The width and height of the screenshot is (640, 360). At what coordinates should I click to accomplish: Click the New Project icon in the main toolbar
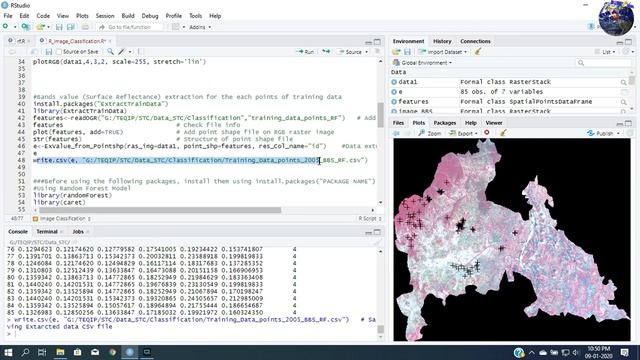coord(26,27)
